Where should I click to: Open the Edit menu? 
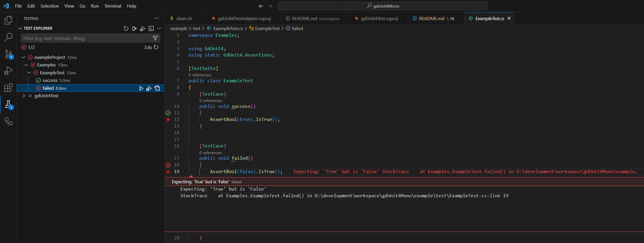[31, 5]
